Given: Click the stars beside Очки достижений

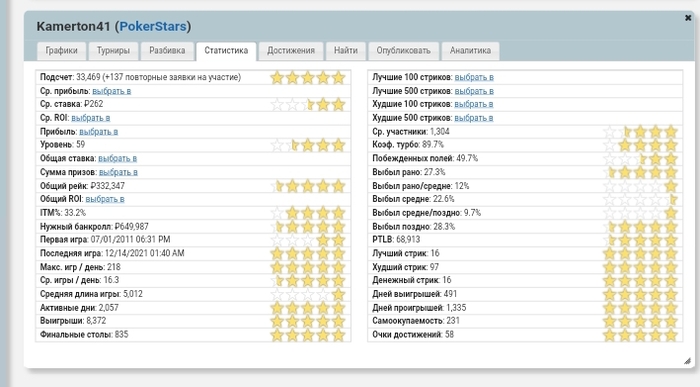Looking at the screenshot, I should (640, 335).
